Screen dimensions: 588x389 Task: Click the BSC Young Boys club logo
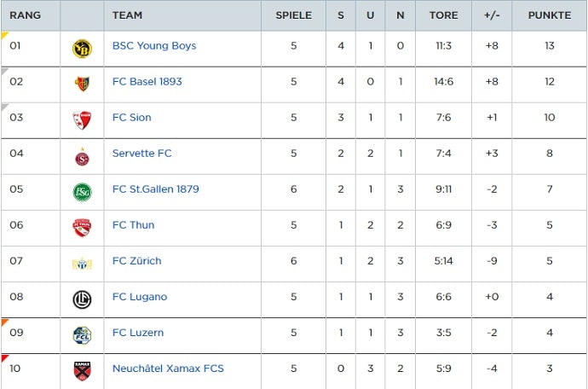(x=82, y=49)
